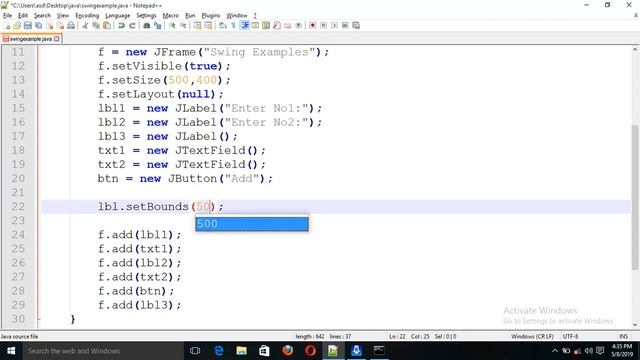The height and width of the screenshot is (360, 640).
Task: Open the Opera browser from the taskbar
Action: click(311, 351)
